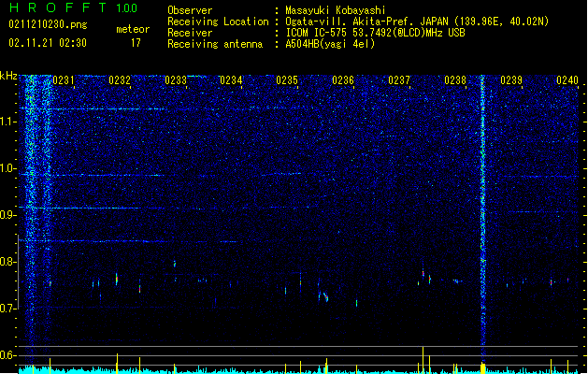Viewport: 588px width, 374px height.
Task: Click the version number 1.0.0
Action: [127, 8]
